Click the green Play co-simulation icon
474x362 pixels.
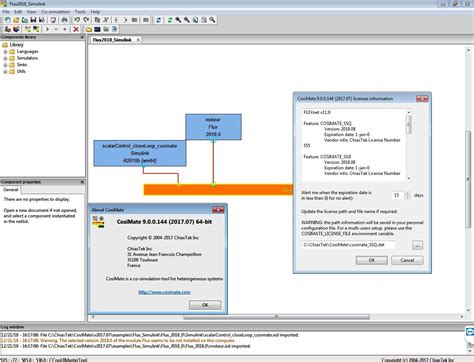coord(47,29)
